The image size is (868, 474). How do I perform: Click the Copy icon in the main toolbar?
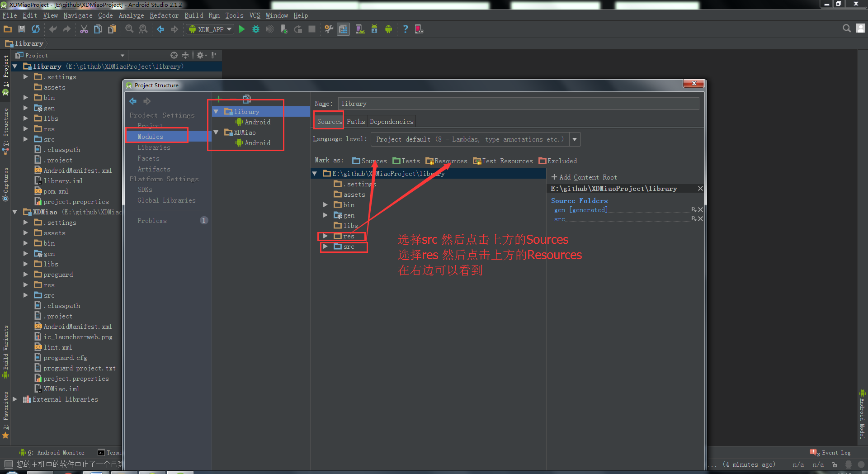pos(98,29)
